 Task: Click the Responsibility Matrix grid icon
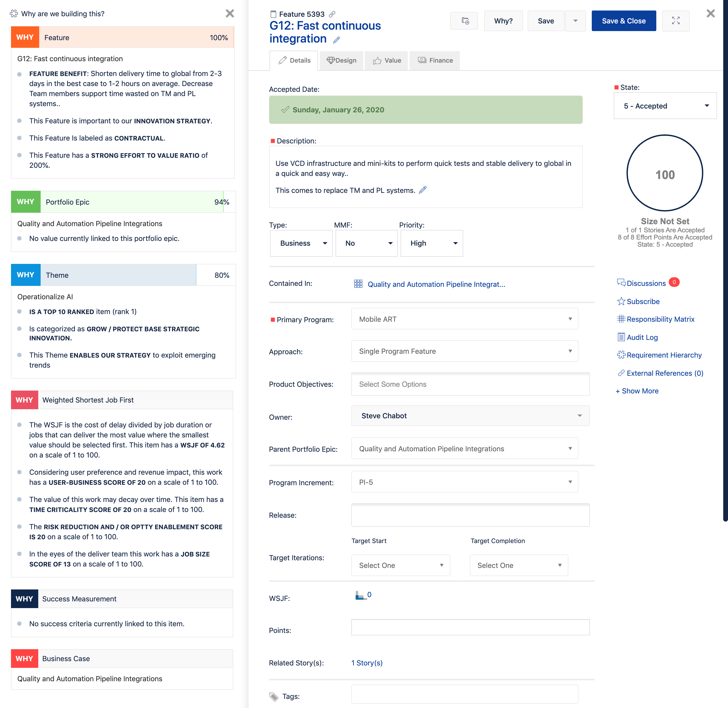621,319
